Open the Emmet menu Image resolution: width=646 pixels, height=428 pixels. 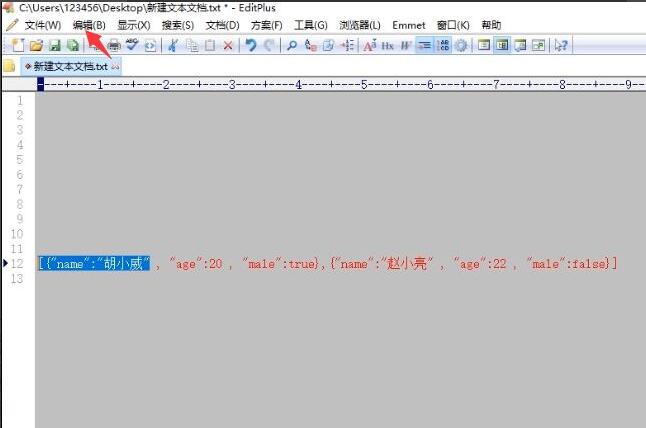pos(409,25)
